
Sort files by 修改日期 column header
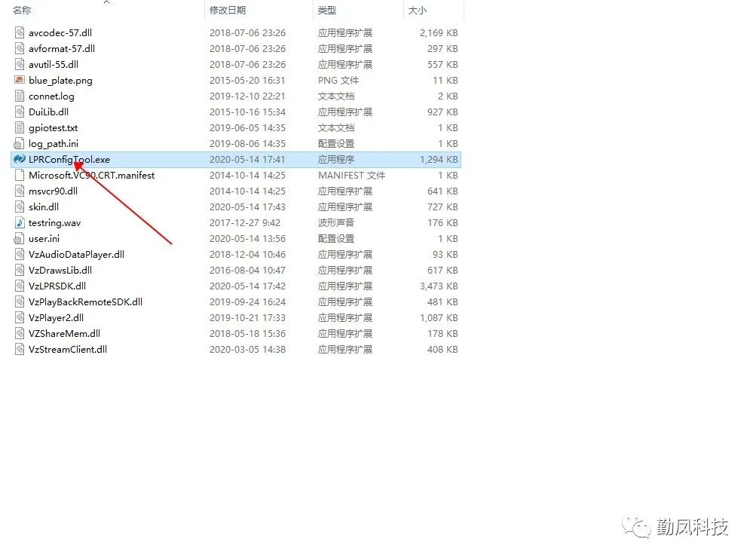click(228, 10)
